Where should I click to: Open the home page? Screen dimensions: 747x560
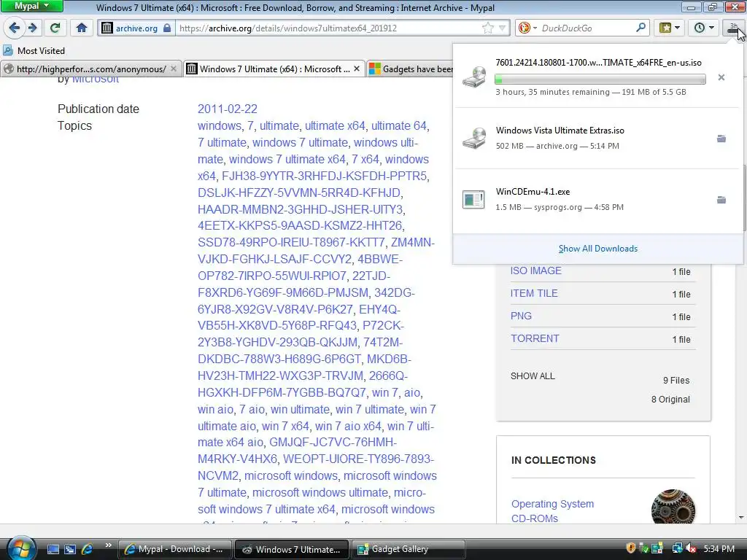82,28
